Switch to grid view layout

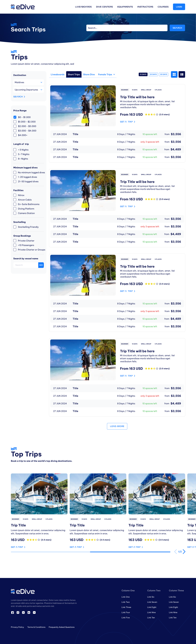(x=174, y=74)
